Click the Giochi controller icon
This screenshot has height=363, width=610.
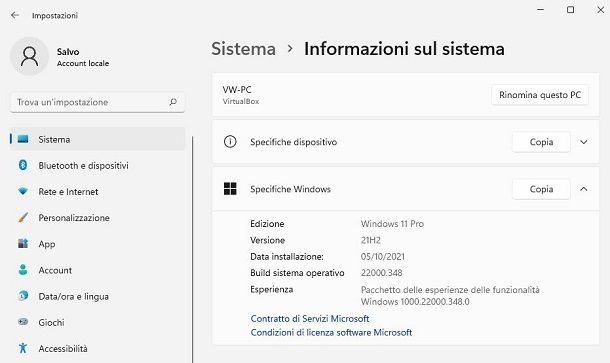(23, 322)
